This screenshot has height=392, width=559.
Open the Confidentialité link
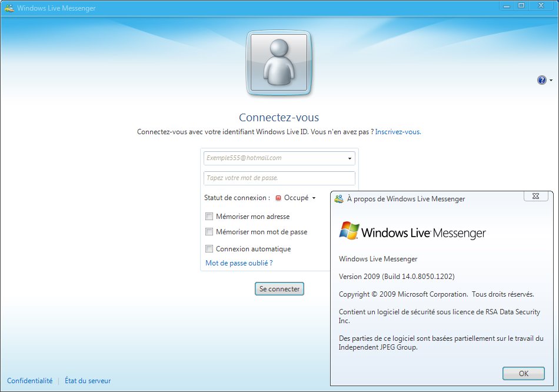pyautogui.click(x=29, y=381)
